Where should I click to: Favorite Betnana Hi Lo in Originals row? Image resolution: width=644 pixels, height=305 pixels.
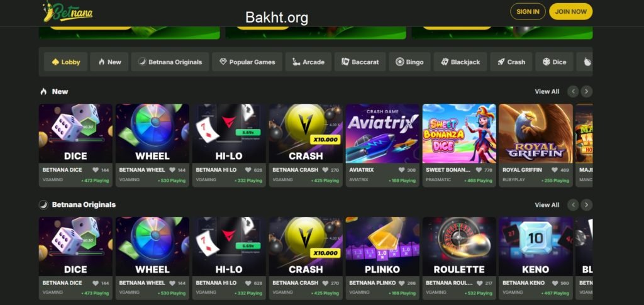pos(248,283)
